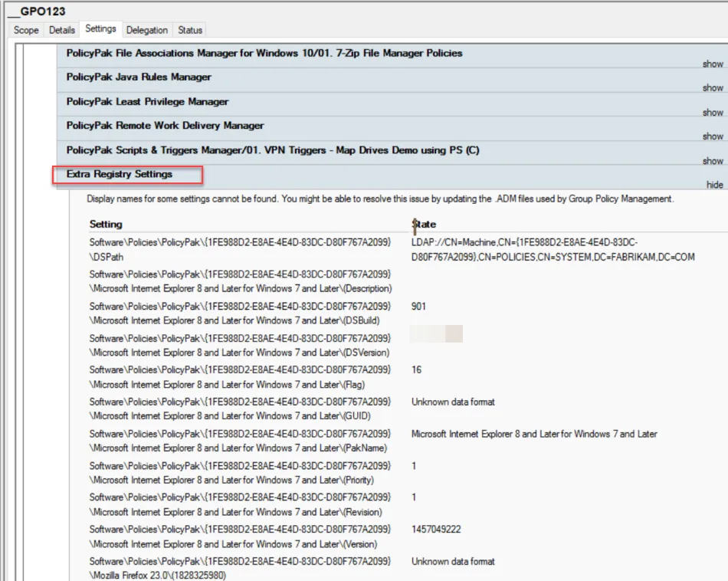This screenshot has width=728, height=581.
Task: Switch to the Scope tab
Action: click(x=26, y=30)
